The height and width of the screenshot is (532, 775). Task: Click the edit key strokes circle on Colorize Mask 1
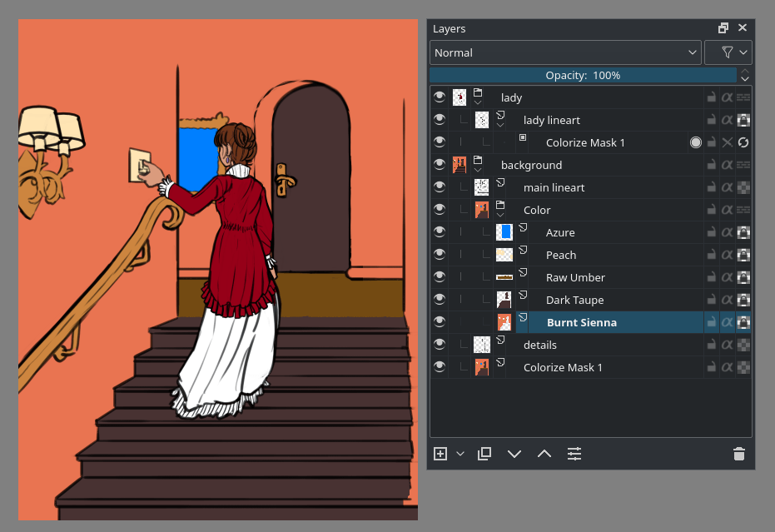click(696, 142)
